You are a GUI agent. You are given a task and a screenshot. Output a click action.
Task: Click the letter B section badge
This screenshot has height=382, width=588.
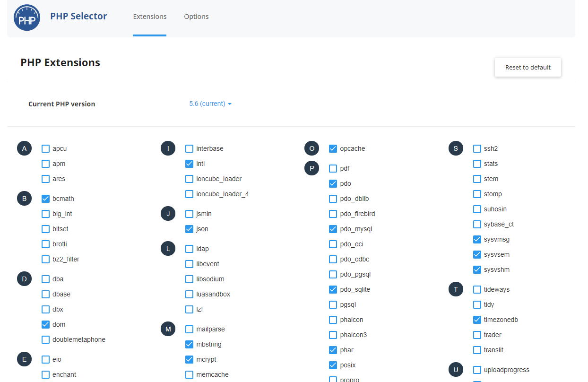[x=24, y=198]
